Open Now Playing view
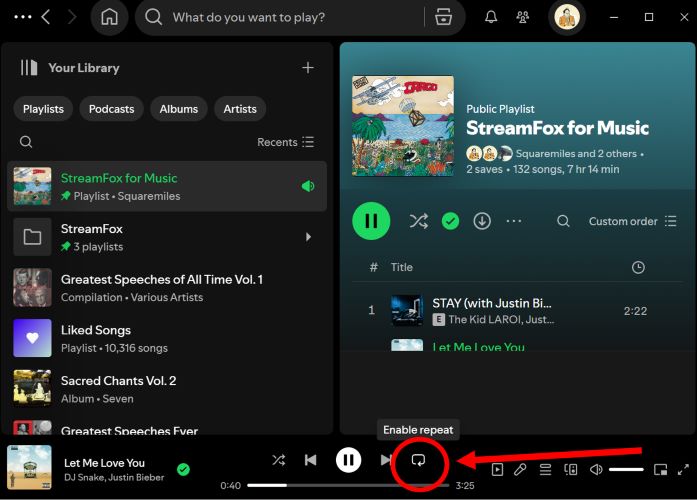The image size is (697, 500). (497, 469)
